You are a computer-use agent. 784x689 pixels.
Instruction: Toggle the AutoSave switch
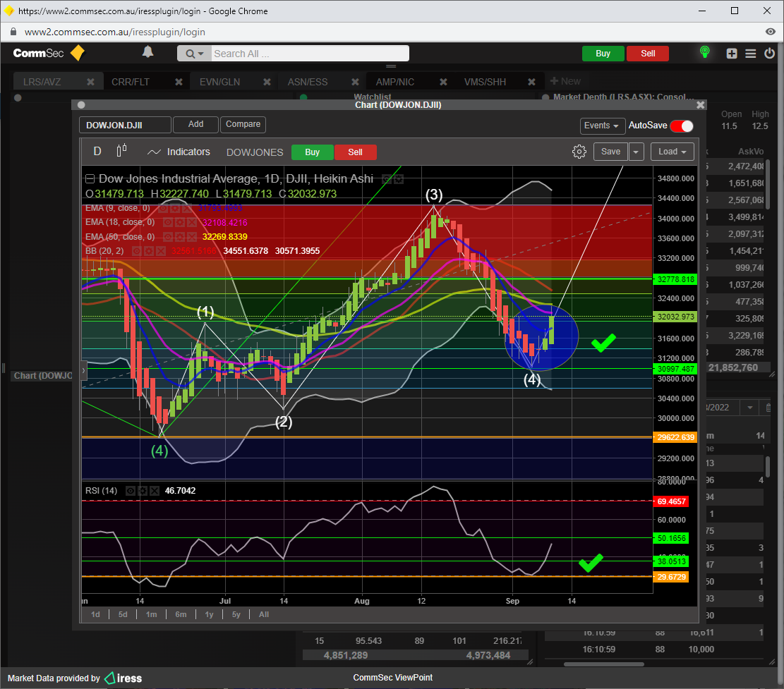click(681, 126)
